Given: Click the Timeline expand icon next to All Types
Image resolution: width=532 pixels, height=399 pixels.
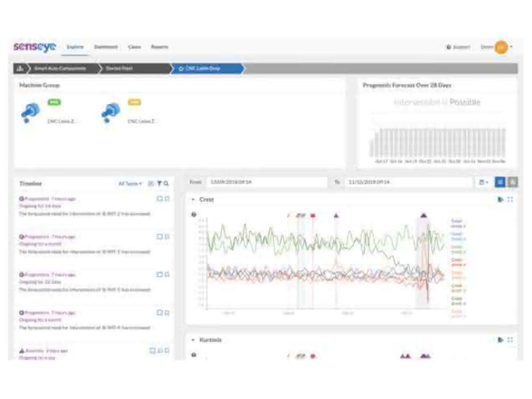Looking at the screenshot, I should tap(151, 184).
